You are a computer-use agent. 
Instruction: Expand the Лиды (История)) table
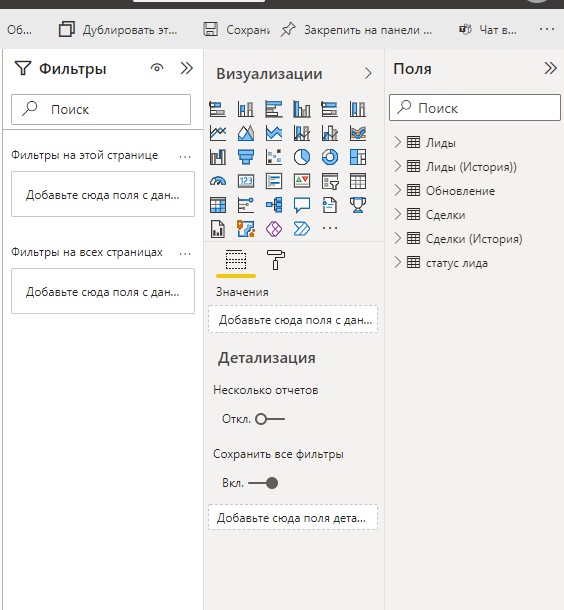(398, 167)
